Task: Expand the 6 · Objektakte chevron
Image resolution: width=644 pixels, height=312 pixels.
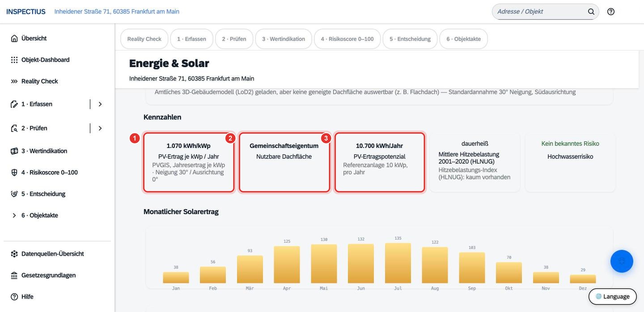Action: (14, 215)
